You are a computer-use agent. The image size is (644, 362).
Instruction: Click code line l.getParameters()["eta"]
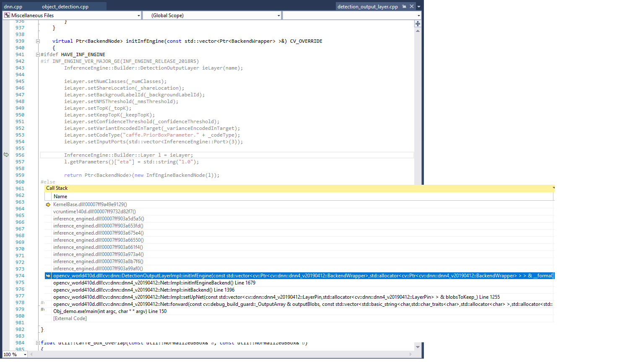click(132, 162)
